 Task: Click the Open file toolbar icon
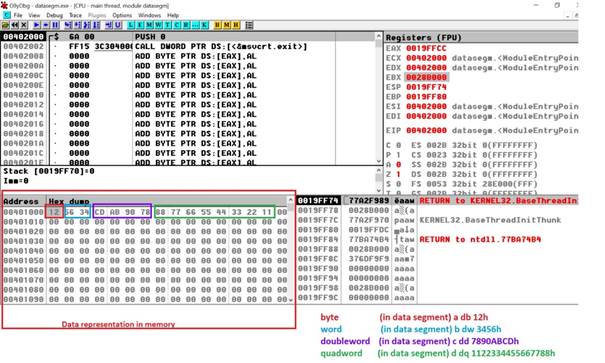(5, 25)
